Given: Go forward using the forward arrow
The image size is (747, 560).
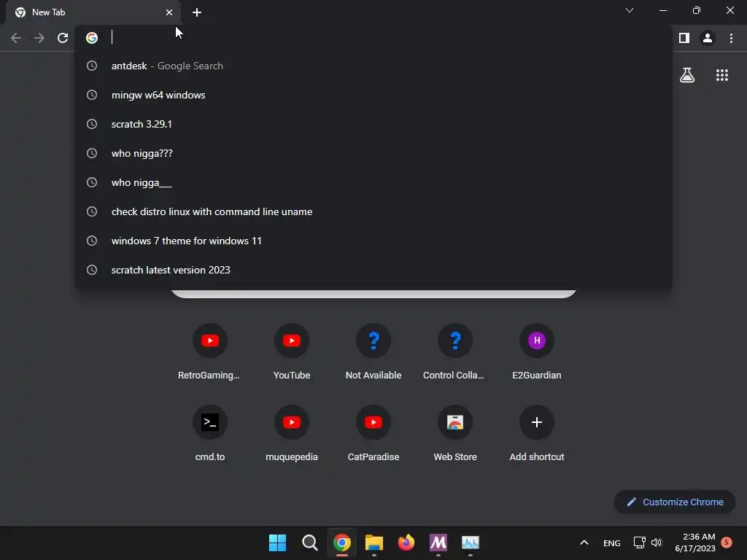Looking at the screenshot, I should (x=39, y=38).
